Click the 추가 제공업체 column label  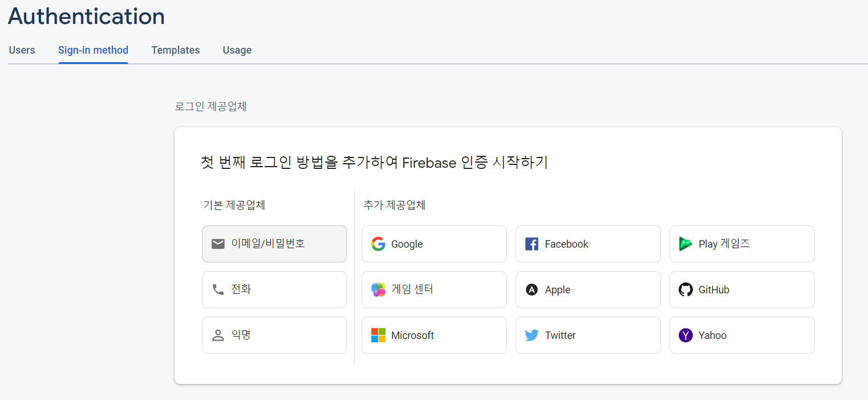click(395, 205)
